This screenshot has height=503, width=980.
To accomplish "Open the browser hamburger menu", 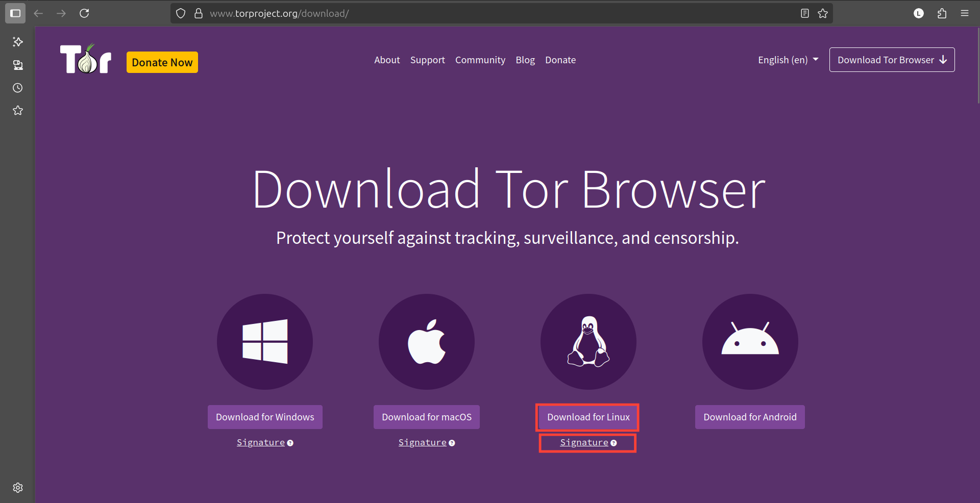I will (x=965, y=13).
